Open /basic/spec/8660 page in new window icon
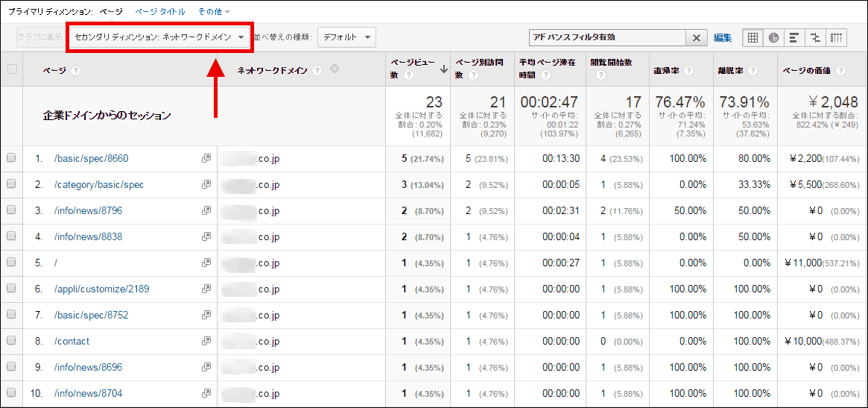The image size is (868, 408). [x=206, y=159]
